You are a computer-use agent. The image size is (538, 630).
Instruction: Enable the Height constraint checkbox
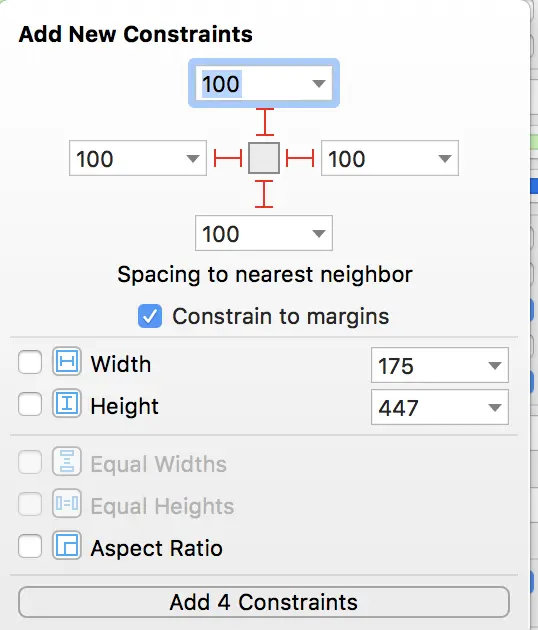pos(30,404)
